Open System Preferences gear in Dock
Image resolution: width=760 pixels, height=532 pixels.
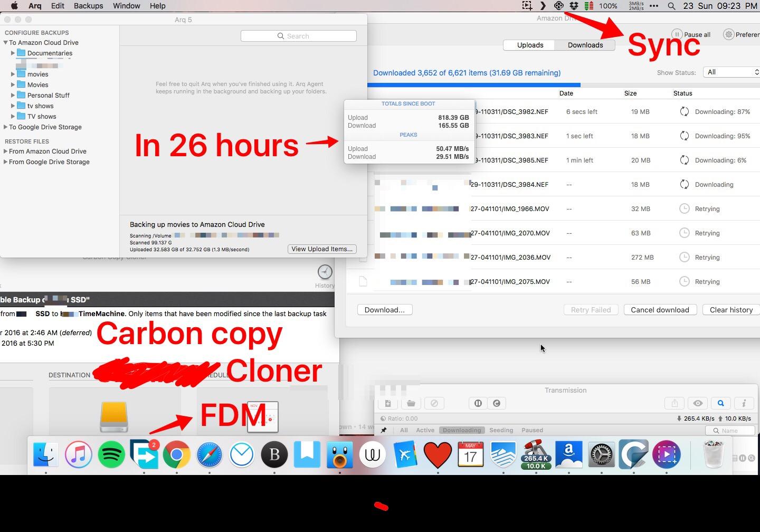point(601,454)
